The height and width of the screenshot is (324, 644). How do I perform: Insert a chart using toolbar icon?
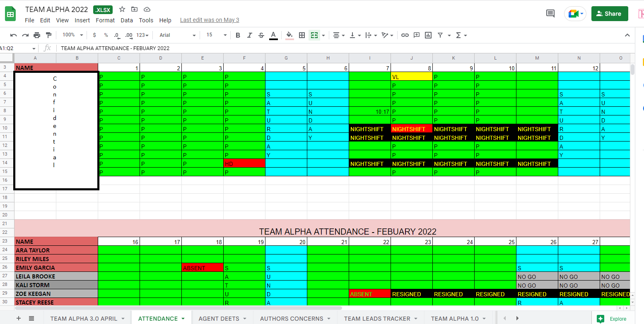click(428, 35)
